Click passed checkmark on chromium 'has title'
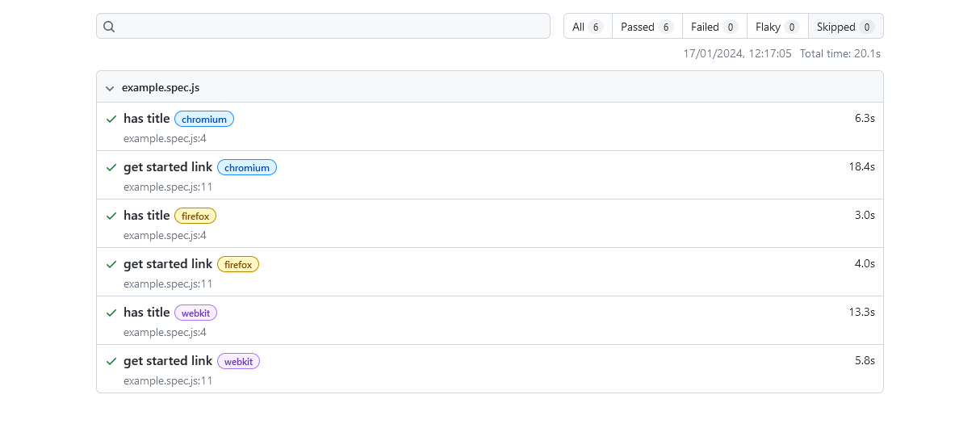The width and height of the screenshot is (980, 441). [111, 119]
